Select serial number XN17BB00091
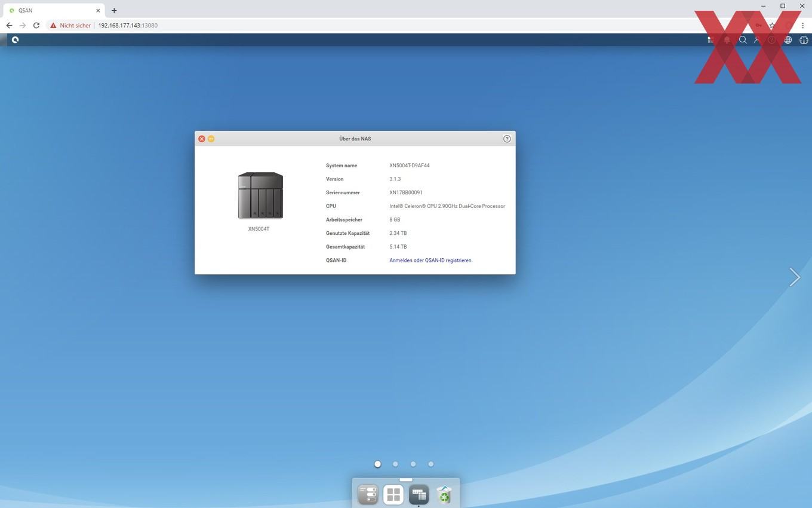Screen dimensions: 812x508 click(406, 193)
